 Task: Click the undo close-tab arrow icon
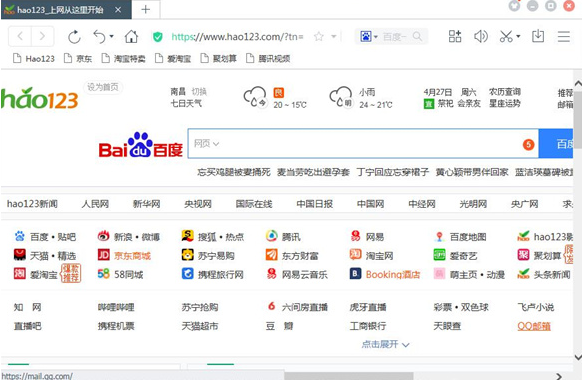click(100, 36)
